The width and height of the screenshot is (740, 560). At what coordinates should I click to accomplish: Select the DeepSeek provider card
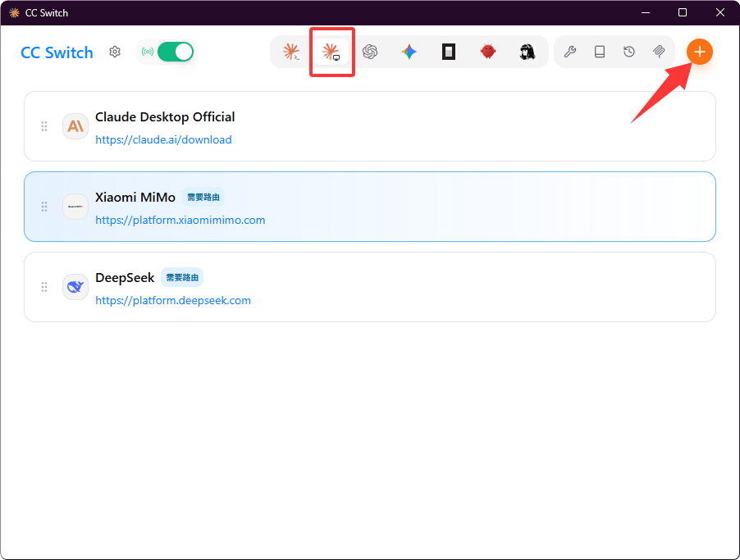[370, 287]
